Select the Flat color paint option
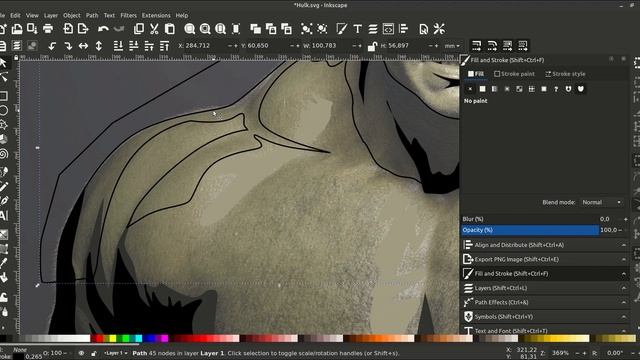The height and width of the screenshot is (360, 640). pos(482,89)
